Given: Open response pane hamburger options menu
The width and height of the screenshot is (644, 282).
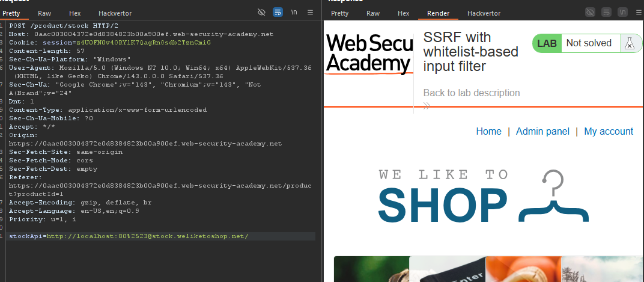Looking at the screenshot, I should click(x=638, y=13).
